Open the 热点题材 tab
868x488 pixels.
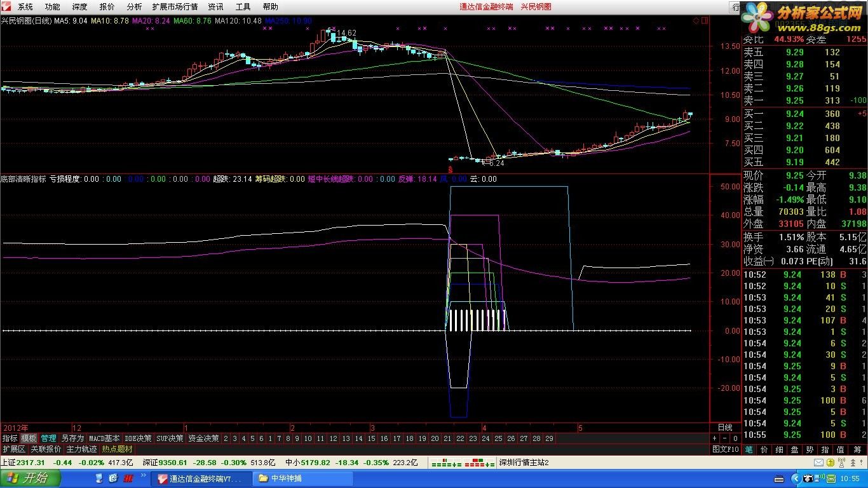117,449
